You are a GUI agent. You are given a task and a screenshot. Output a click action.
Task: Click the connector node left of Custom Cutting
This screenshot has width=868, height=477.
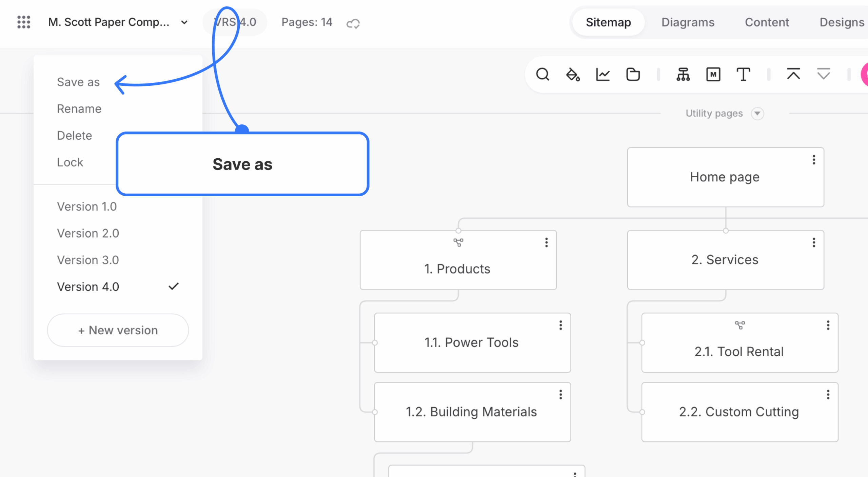click(642, 412)
